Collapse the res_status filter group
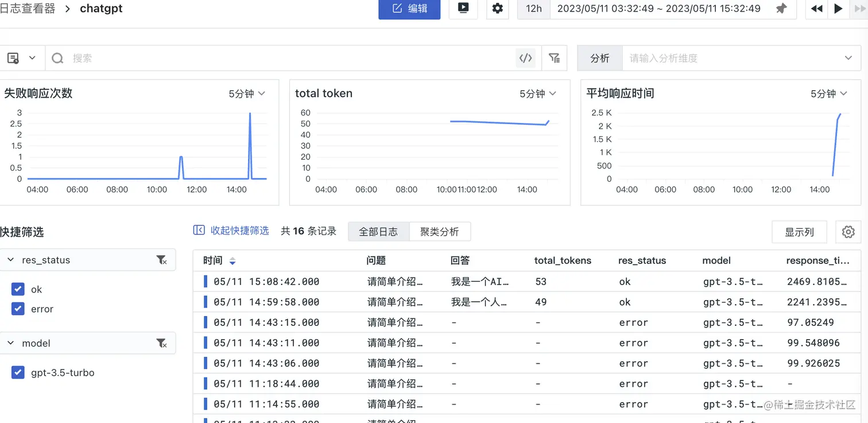The width and height of the screenshot is (868, 423). (x=10, y=260)
